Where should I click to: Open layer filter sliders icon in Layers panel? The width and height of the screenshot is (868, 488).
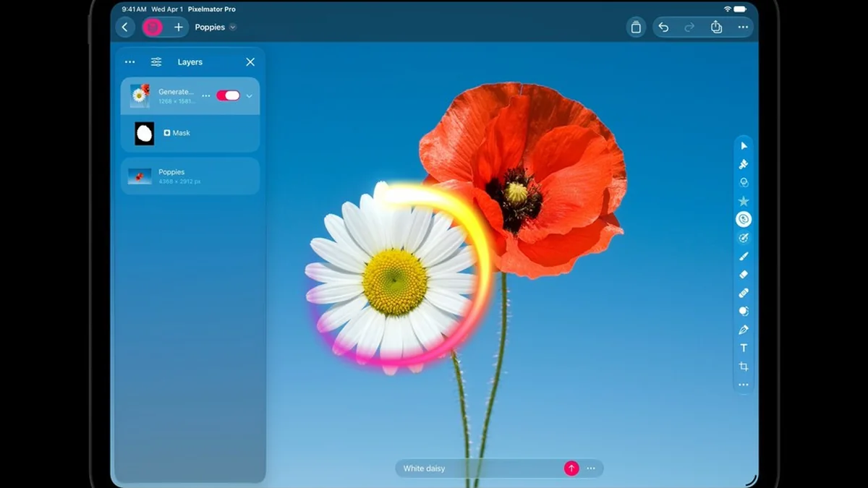pyautogui.click(x=156, y=62)
